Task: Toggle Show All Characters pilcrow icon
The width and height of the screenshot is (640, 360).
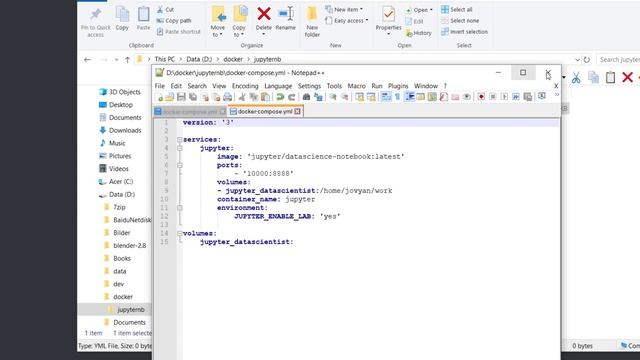Action: coord(397,97)
